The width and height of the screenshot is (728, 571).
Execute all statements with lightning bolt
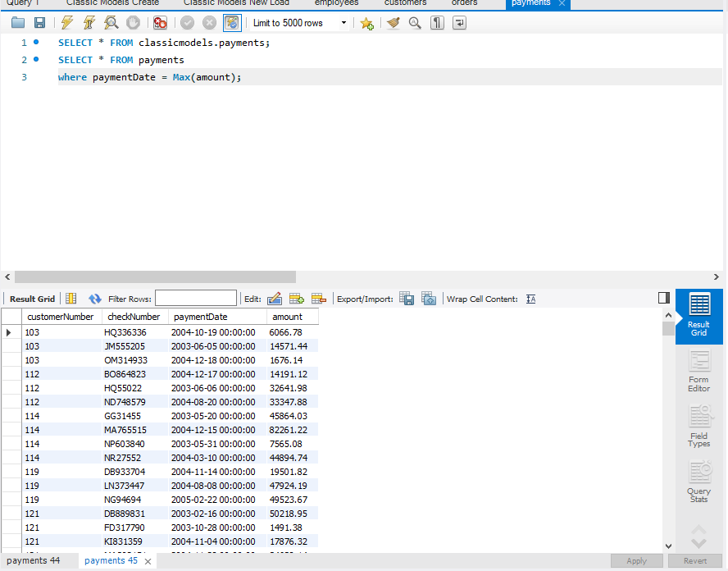67,23
